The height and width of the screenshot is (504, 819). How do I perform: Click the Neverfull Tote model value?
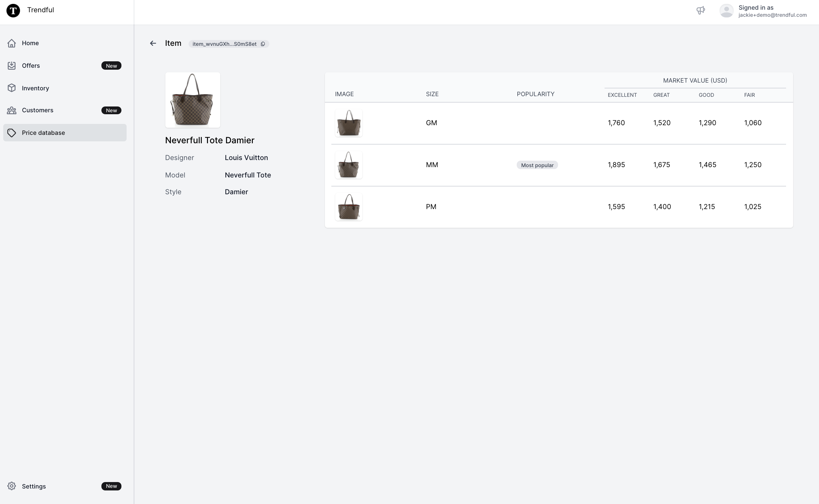point(248,175)
